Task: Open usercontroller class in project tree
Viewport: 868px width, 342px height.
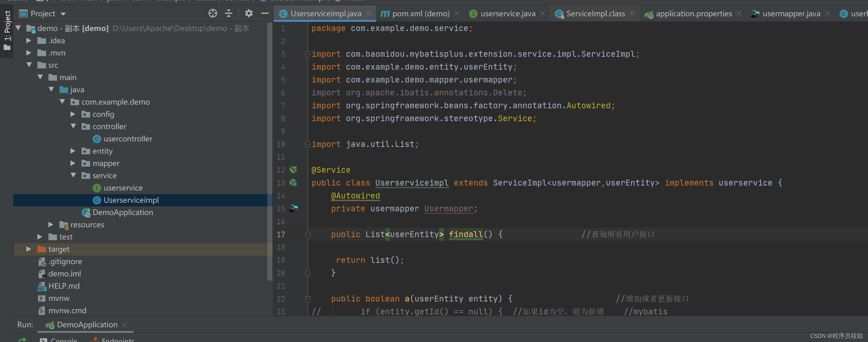Action: [x=128, y=139]
